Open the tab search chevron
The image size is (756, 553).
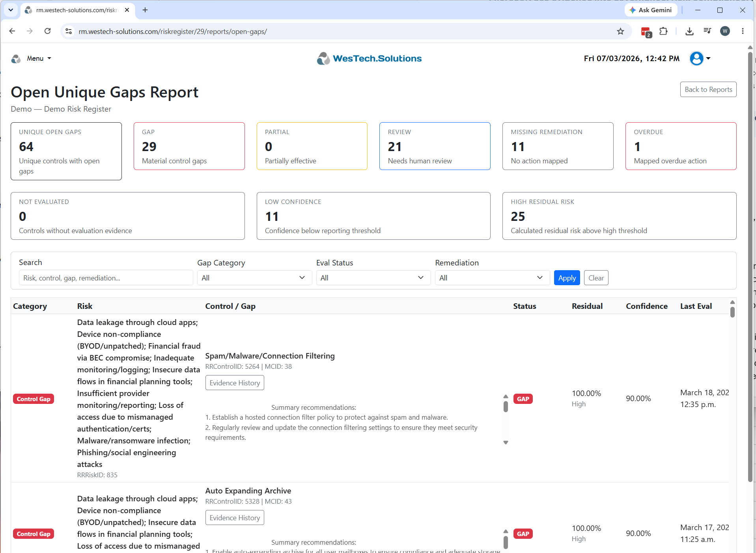coord(11,10)
